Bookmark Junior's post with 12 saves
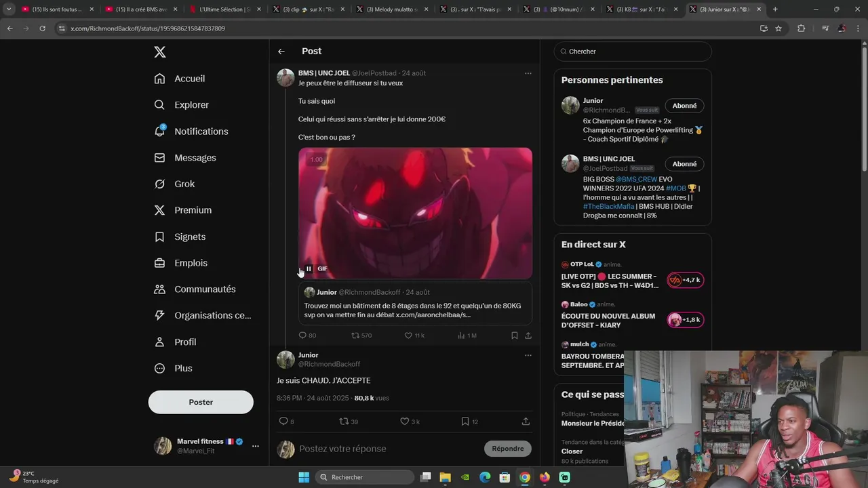Viewport: 868px width, 488px height. pyautogui.click(x=470, y=422)
